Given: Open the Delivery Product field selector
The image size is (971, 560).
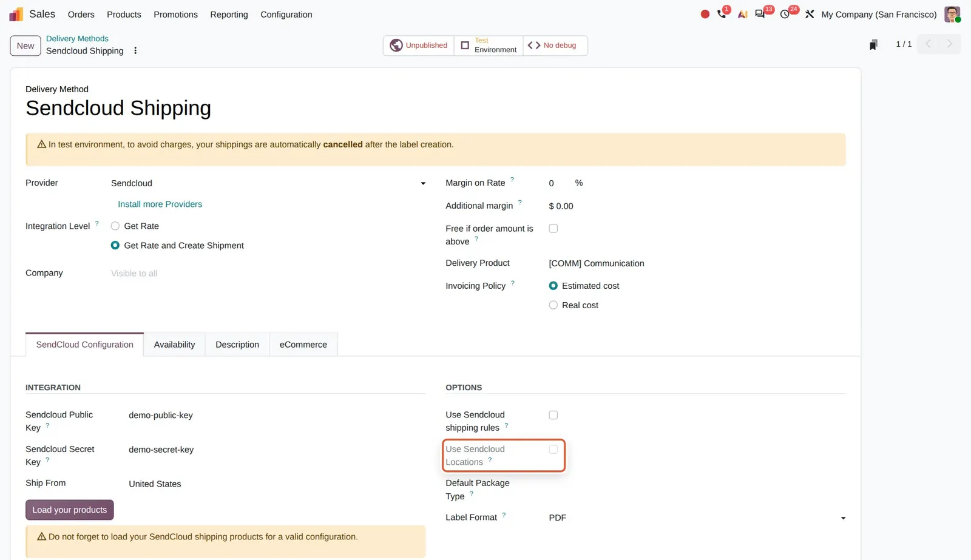Looking at the screenshot, I should point(697,263).
